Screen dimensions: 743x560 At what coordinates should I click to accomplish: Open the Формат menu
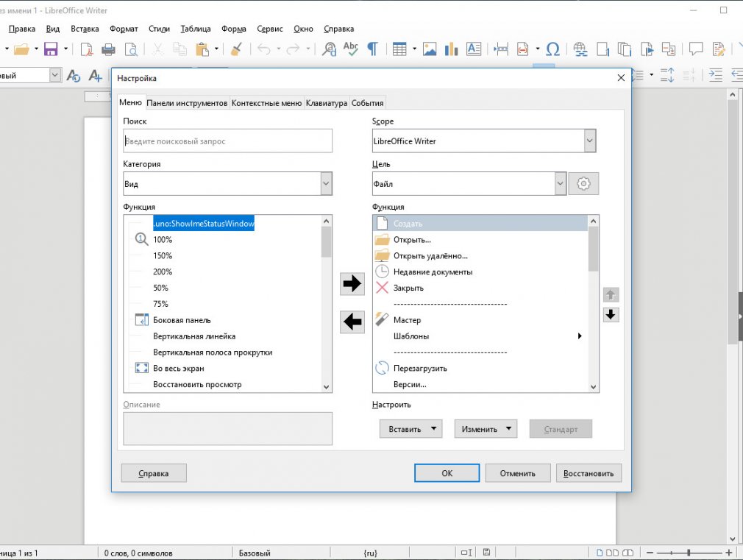pyautogui.click(x=124, y=29)
